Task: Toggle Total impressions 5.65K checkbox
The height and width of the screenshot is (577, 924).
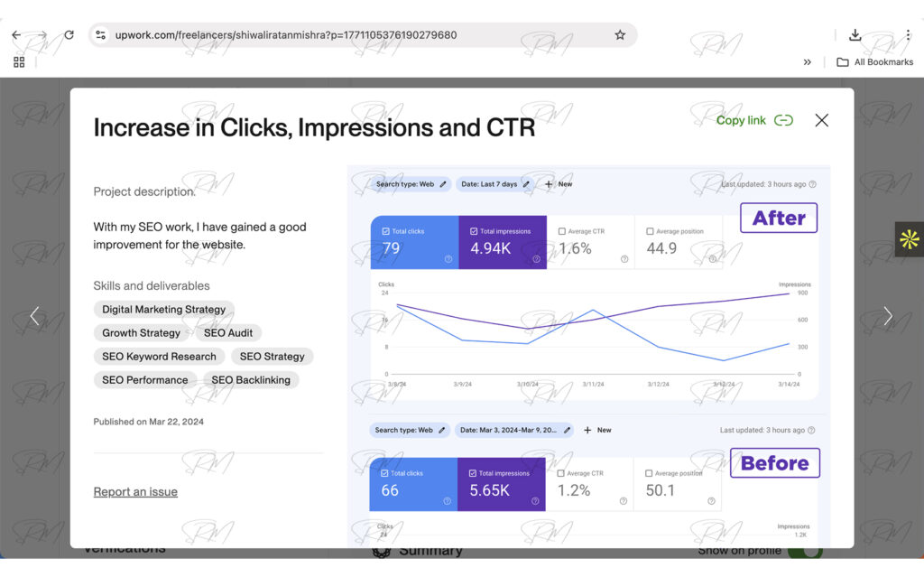Action: click(x=473, y=473)
